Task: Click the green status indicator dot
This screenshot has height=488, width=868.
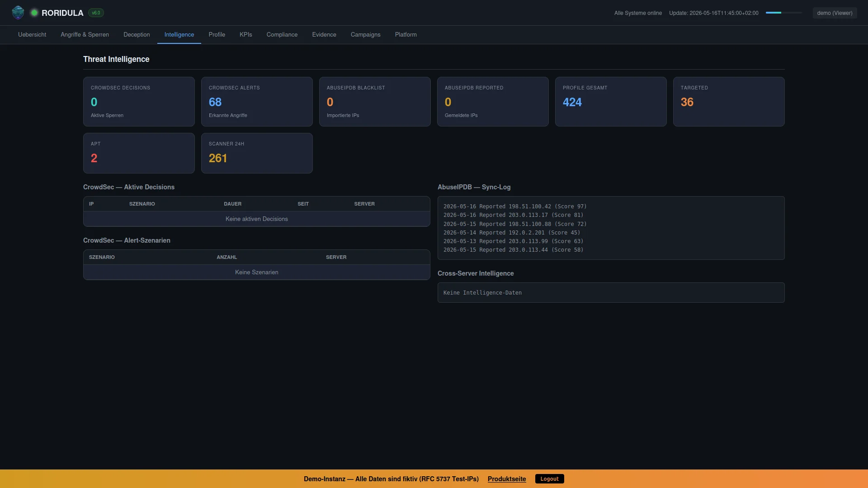Action: 34,13
